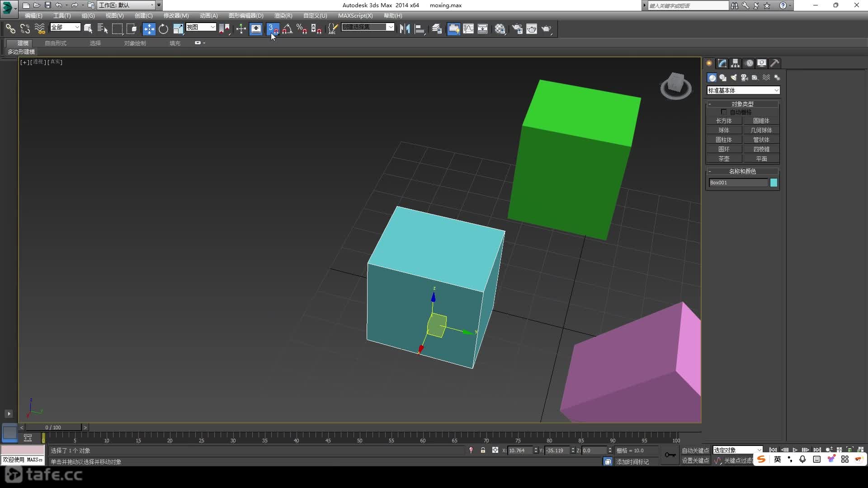This screenshot has width=868, height=488.
Task: Activate the Select and Move tool
Action: click(x=149, y=29)
